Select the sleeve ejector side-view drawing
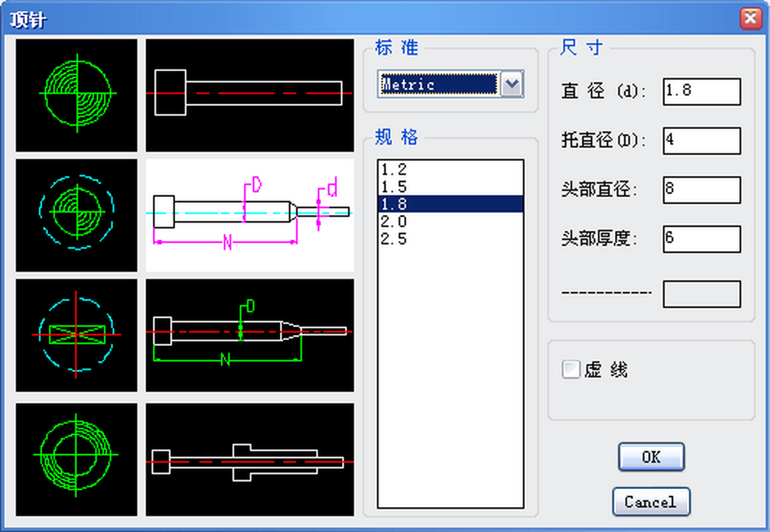This screenshot has height=532, width=770. 250,459
